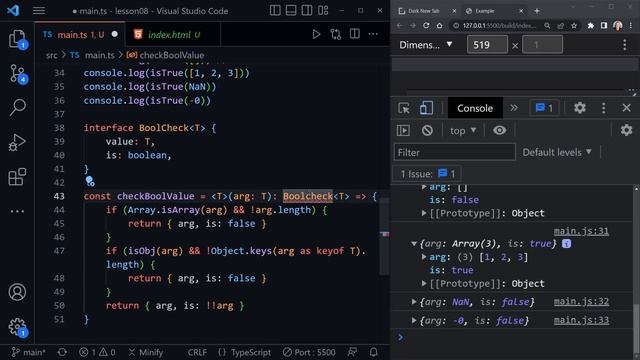The width and height of the screenshot is (640, 360).
Task: Open the Accounts menu in activity bar
Action: click(17, 292)
